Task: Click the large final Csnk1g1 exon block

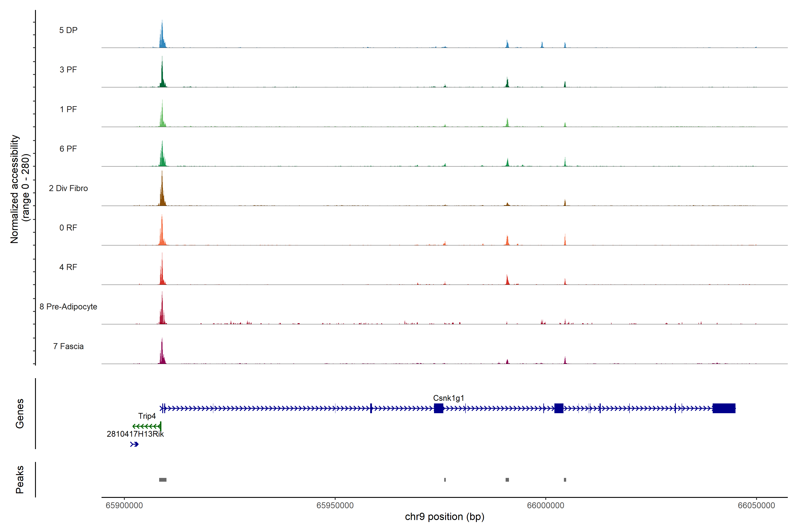Action: coord(724,408)
